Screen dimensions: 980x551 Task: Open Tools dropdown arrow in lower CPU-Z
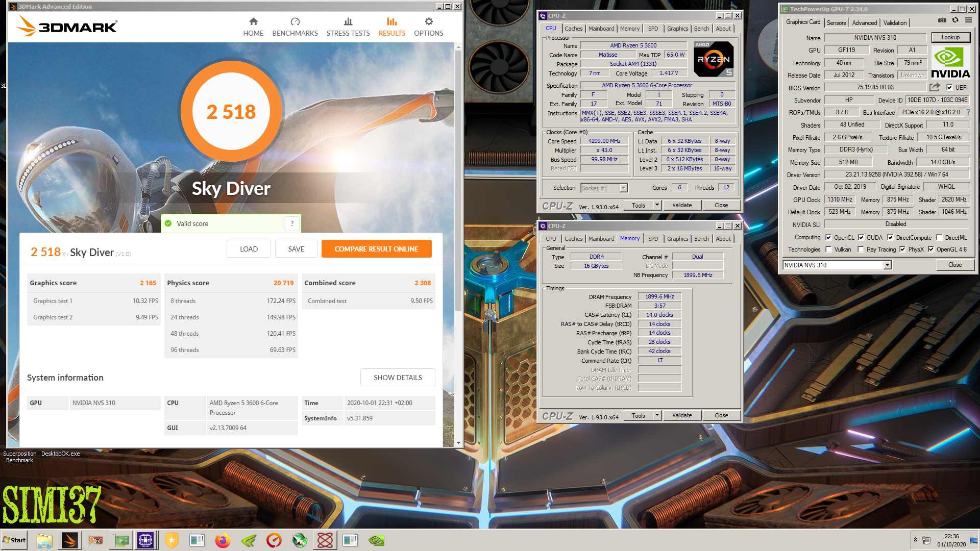click(x=657, y=415)
